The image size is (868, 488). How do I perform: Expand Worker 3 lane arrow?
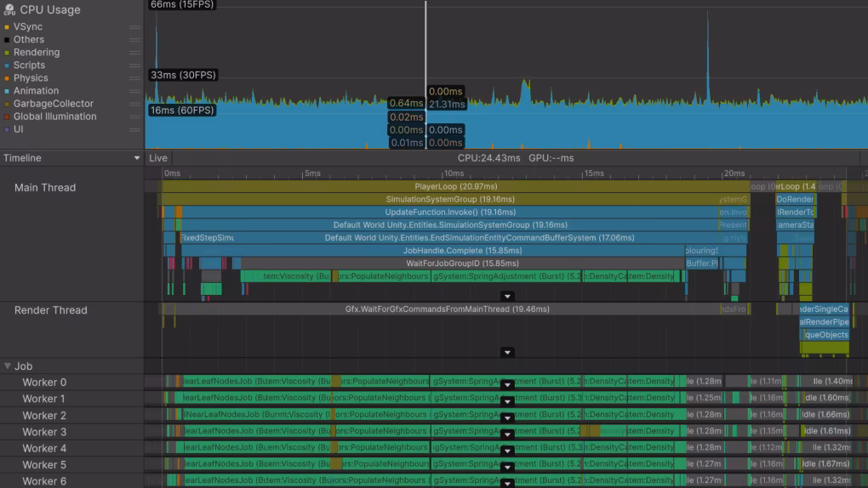(x=507, y=434)
